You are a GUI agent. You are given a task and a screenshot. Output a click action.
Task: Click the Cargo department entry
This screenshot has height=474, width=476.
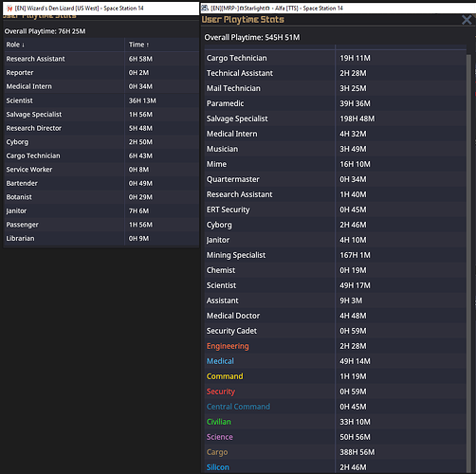click(217, 452)
